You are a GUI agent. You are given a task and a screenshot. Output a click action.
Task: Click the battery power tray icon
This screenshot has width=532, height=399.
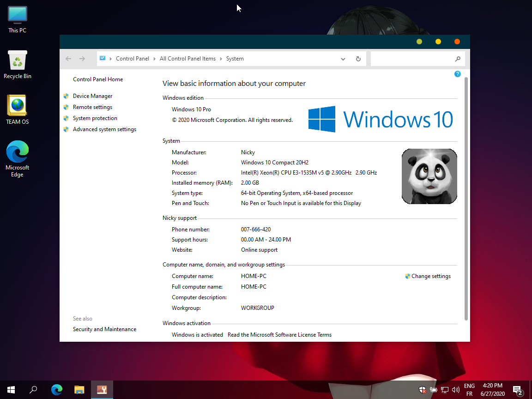[x=433, y=390]
